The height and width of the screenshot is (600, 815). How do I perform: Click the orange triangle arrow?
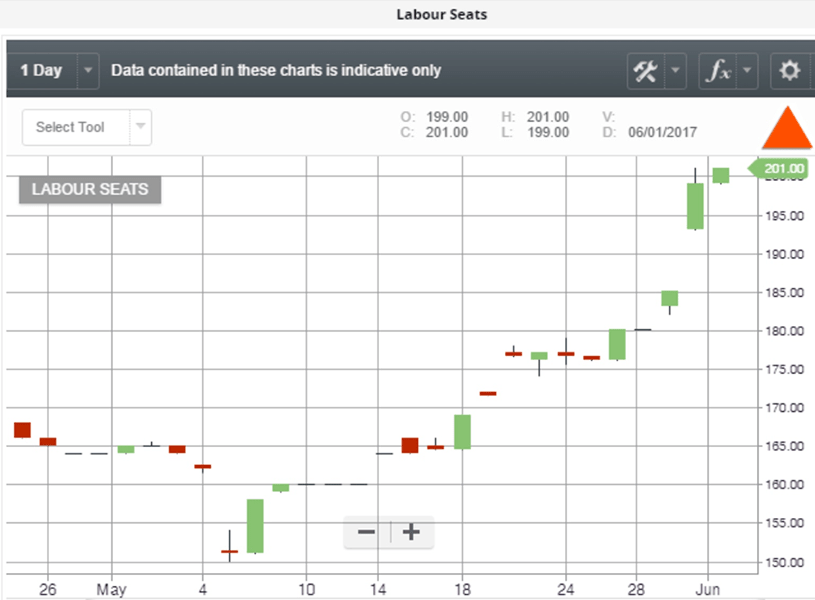coord(786,127)
